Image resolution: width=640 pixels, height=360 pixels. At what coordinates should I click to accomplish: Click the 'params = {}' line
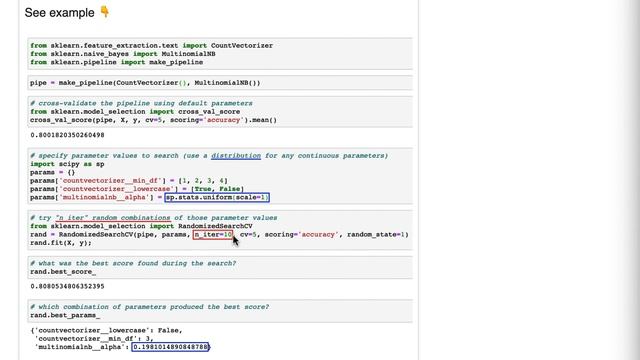(53, 172)
